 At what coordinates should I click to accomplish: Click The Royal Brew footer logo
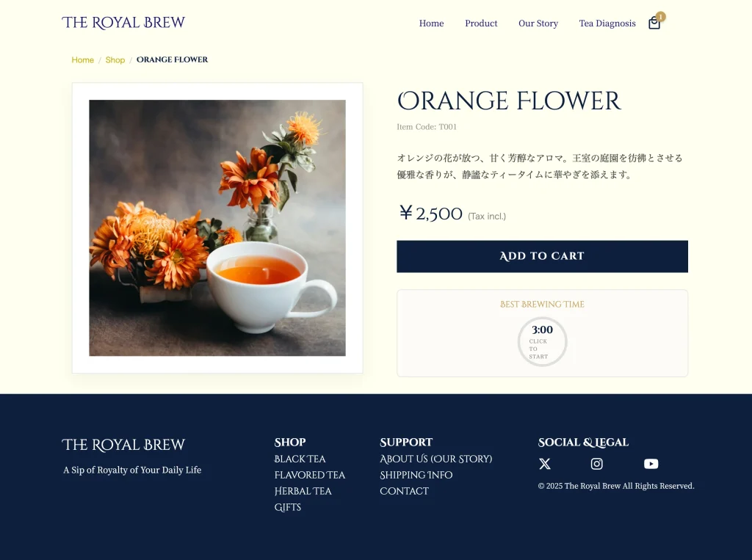pos(123,446)
